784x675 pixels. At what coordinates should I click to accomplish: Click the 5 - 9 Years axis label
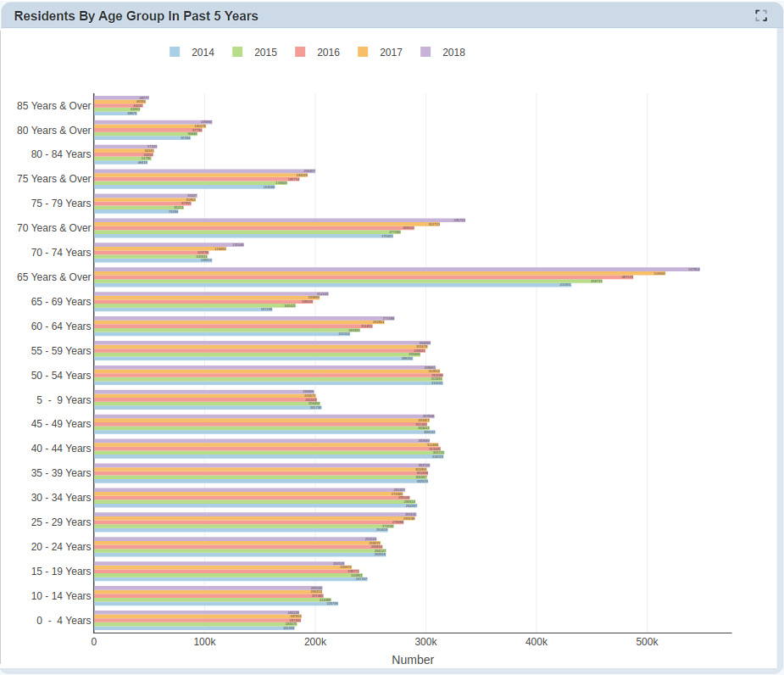(x=64, y=399)
